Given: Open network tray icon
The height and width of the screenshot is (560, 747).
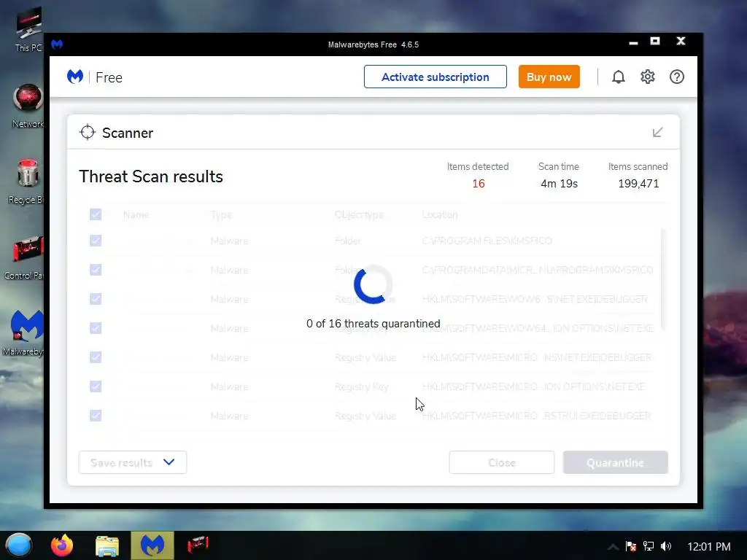Looking at the screenshot, I should 649,546.
